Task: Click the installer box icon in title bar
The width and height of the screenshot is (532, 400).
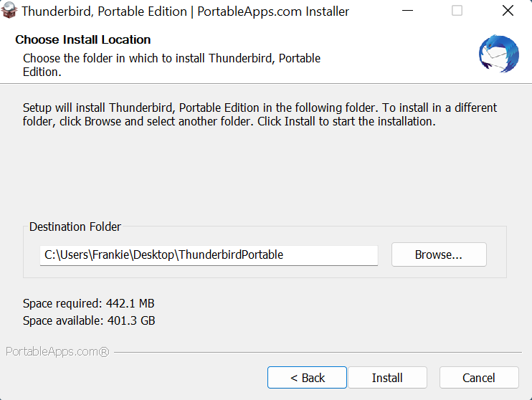Action: tap(9, 11)
